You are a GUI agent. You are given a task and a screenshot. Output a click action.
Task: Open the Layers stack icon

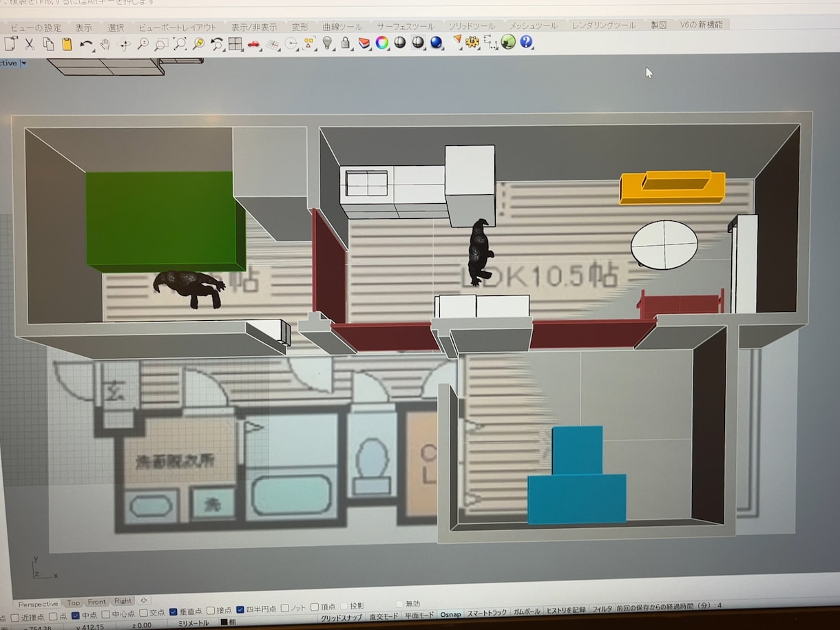[364, 43]
